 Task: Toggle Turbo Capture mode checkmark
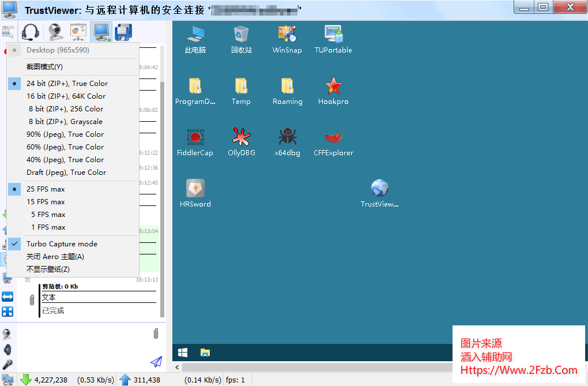(x=62, y=244)
